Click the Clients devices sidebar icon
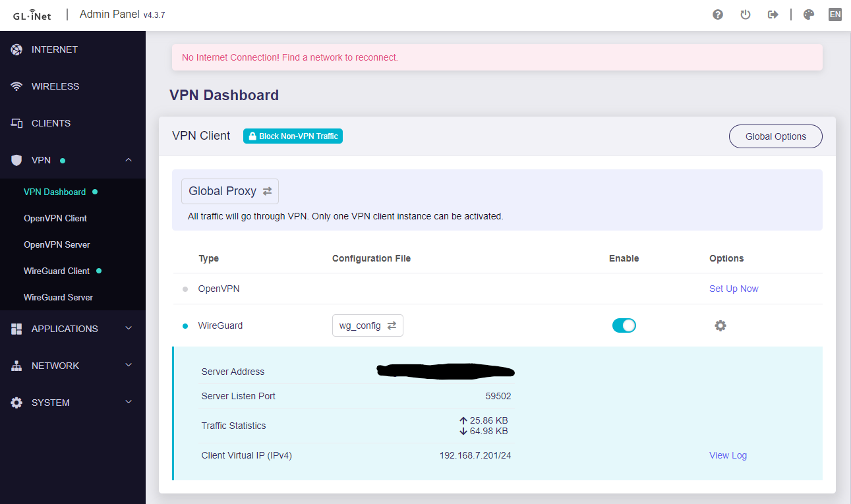This screenshot has height=504, width=851. (x=16, y=123)
